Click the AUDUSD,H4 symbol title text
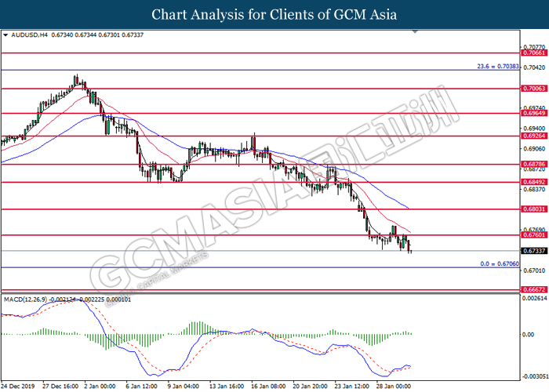 27,35
